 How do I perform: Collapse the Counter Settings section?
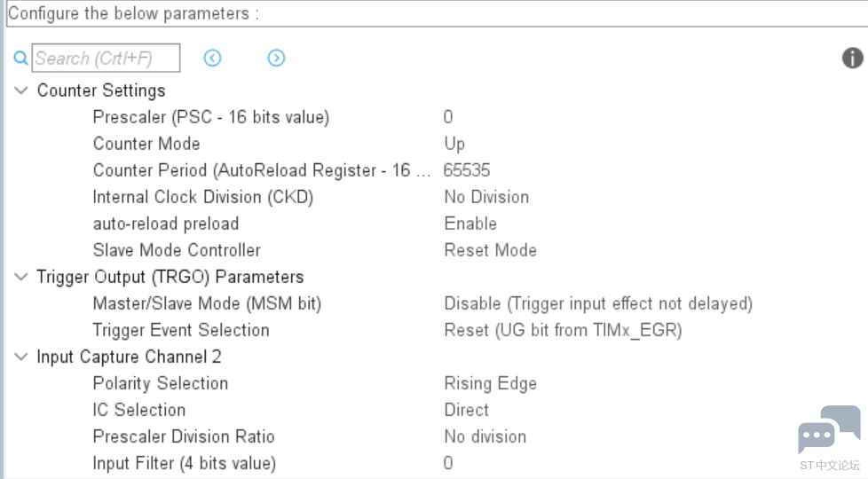(21, 90)
